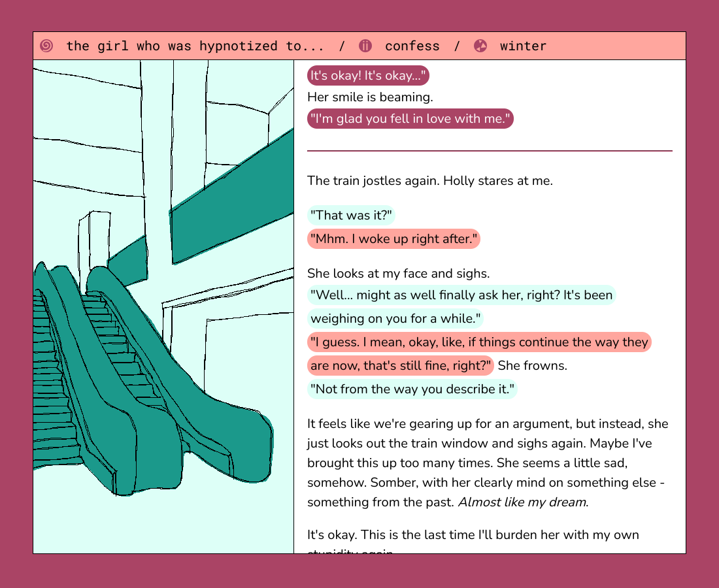This screenshot has width=719, height=588.
Task: Click the "I'm glad you fell in love with me." bubble
Action: (410, 119)
